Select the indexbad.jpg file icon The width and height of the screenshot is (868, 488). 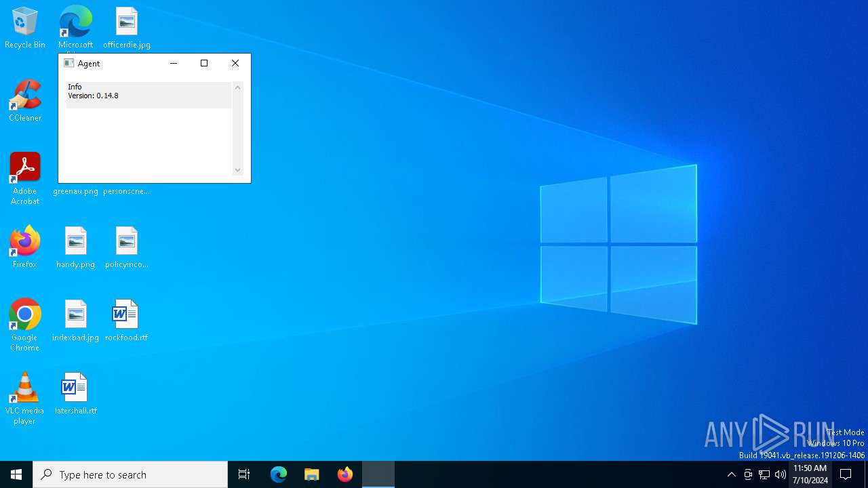[x=75, y=321]
